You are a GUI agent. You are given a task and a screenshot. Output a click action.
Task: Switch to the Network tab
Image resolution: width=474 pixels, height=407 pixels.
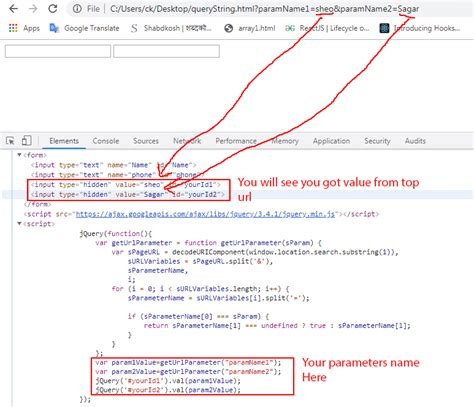tap(187, 141)
